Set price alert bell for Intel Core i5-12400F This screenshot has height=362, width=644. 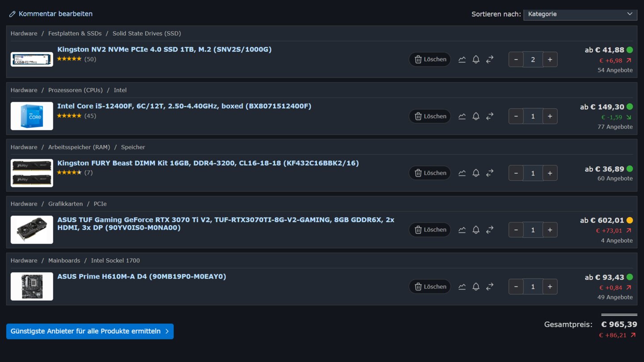[476, 116]
